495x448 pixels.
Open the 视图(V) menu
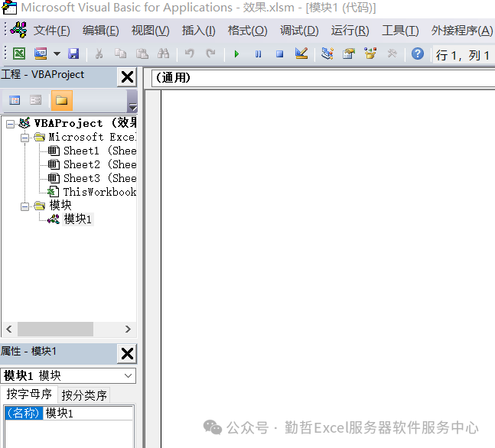point(150,31)
